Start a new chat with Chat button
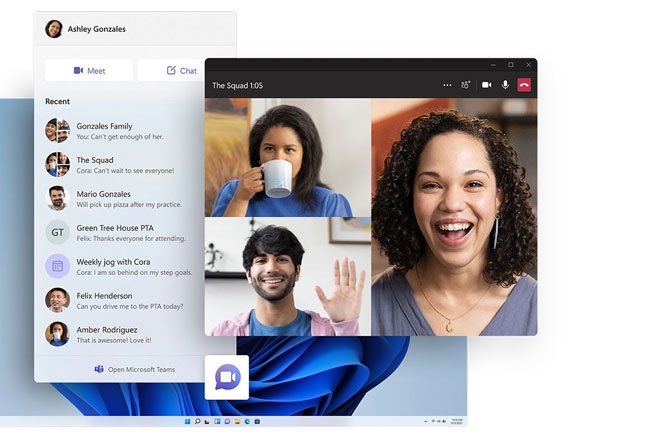The width and height of the screenshot is (650, 433). 171,70
